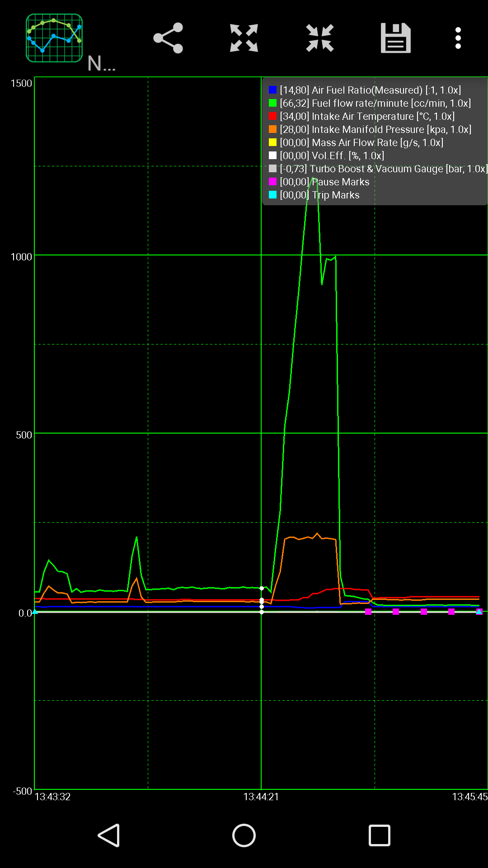Select Mass Air Flow Rate legend entry

[361, 142]
